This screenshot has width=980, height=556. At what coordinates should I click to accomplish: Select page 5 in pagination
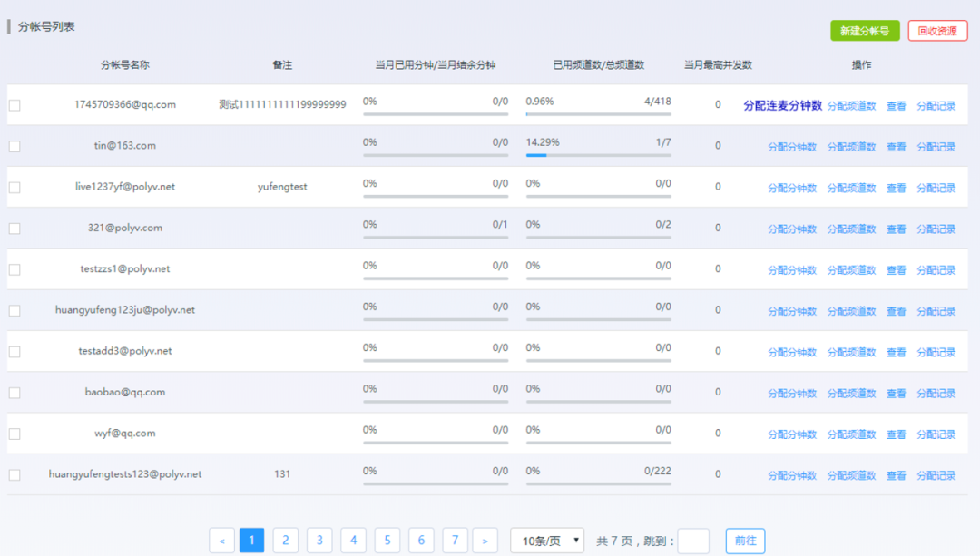click(x=387, y=541)
